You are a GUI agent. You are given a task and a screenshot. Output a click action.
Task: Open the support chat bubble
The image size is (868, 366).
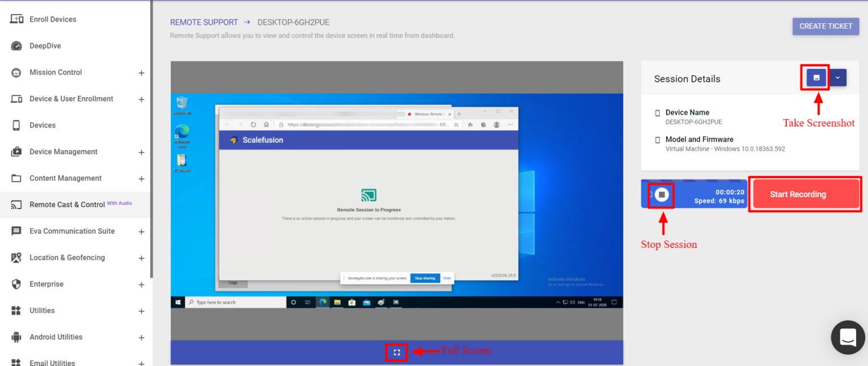point(848,337)
